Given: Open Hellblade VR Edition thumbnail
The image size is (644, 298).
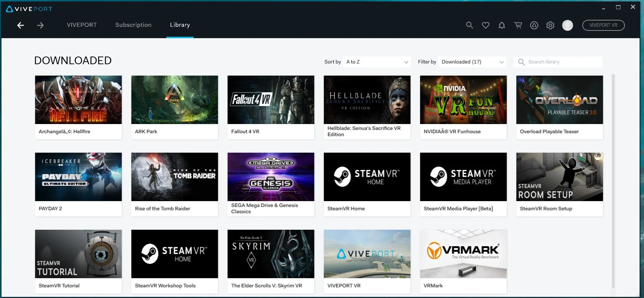Looking at the screenshot, I should (367, 100).
